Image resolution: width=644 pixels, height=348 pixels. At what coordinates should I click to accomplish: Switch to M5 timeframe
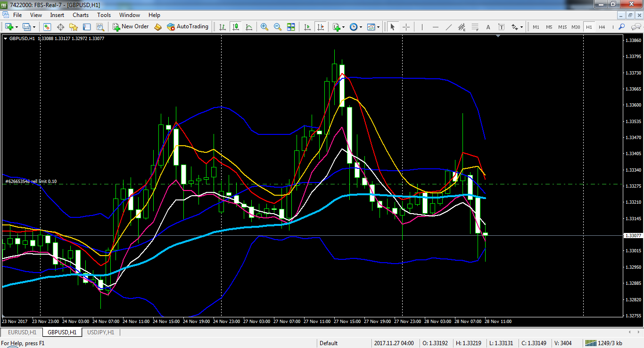tap(549, 27)
